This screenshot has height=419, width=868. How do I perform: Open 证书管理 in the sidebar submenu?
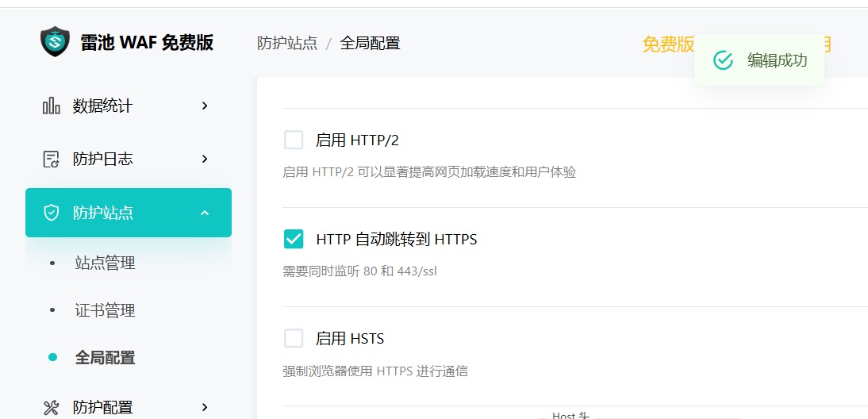(105, 310)
